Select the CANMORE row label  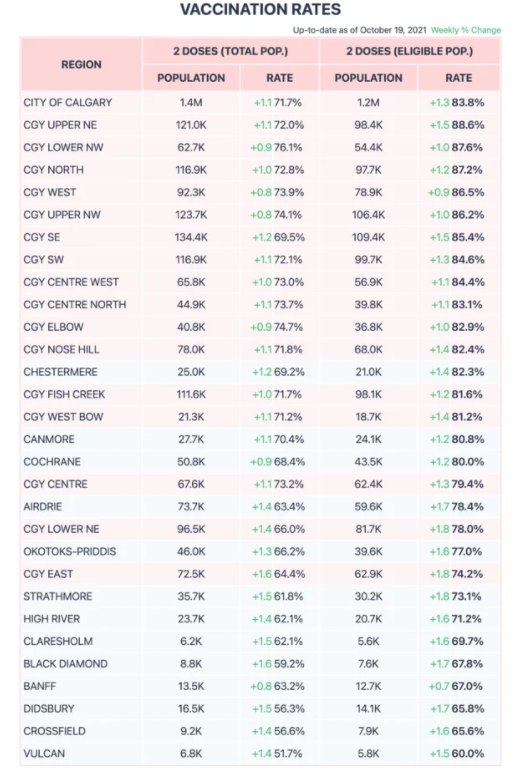click(x=49, y=439)
